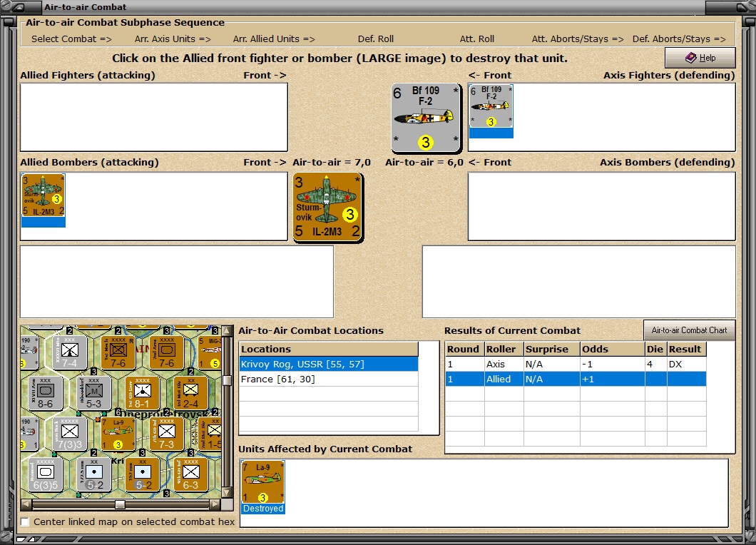Screen dimensions: 756x545
Task: Click the 7-6 mechanized army marked R on map
Action: (118, 352)
